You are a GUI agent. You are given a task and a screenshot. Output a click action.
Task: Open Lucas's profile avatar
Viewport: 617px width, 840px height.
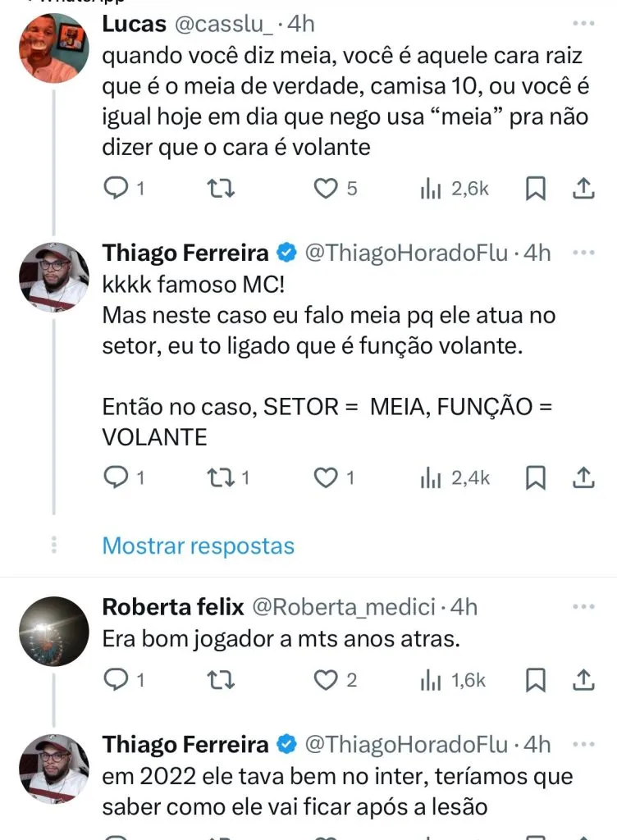pyautogui.click(x=53, y=48)
